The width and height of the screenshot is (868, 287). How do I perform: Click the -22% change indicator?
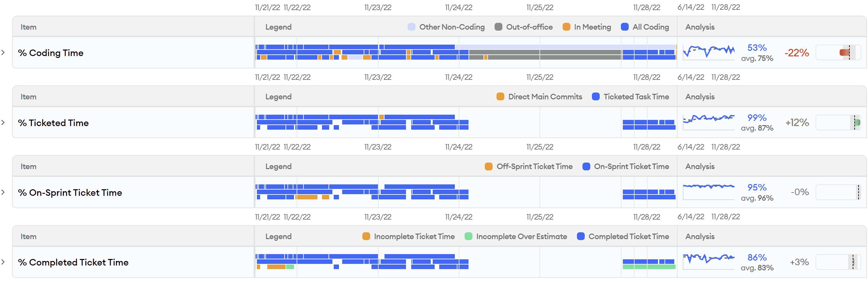pyautogui.click(x=797, y=53)
